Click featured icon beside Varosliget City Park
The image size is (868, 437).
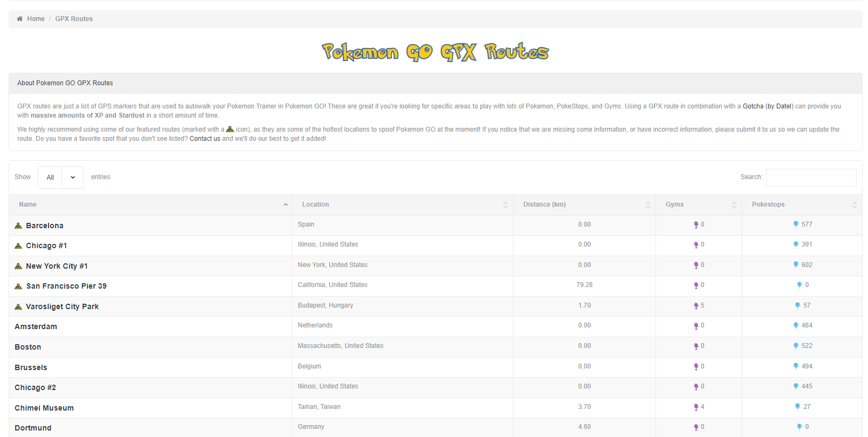coord(18,306)
